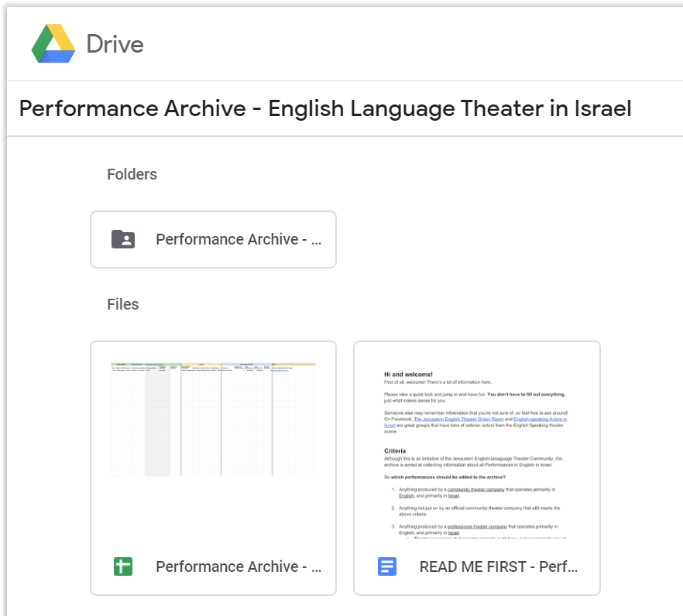Click the page title 'Performance Archive - English Language Theater in Israel'
Image resolution: width=683 pixels, height=616 pixels.
326,108
